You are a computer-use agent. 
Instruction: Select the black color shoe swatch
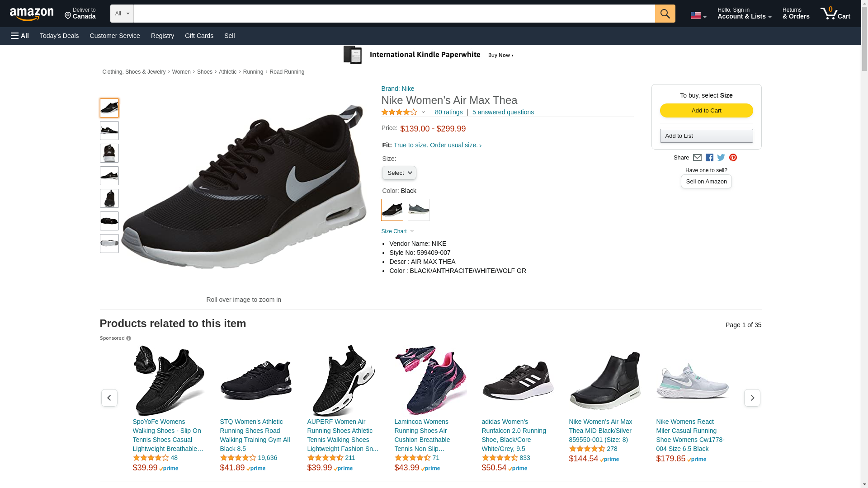tap(392, 210)
